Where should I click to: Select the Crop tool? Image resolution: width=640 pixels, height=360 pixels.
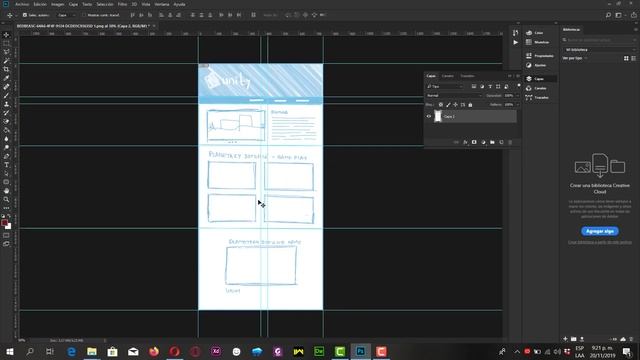click(x=6, y=69)
